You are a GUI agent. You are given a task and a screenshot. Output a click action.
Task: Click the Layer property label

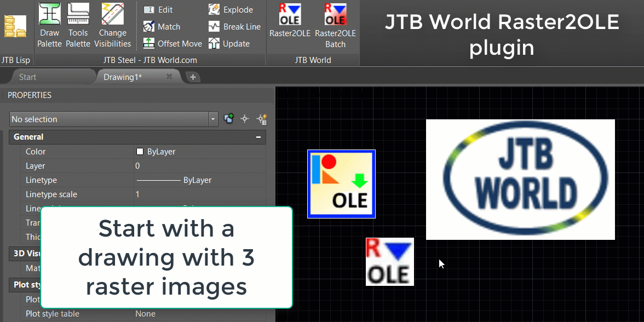[35, 166]
